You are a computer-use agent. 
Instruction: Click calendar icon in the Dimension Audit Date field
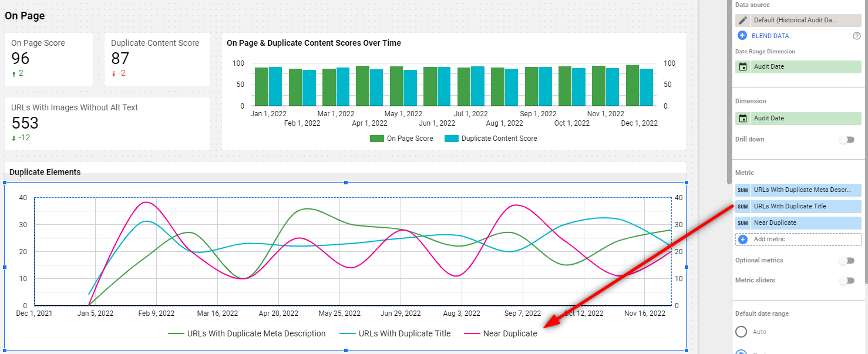tap(743, 119)
